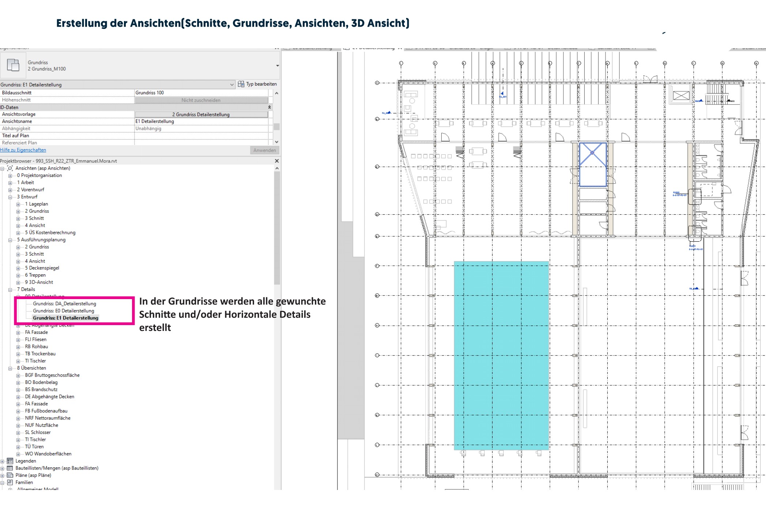The image size is (766, 532).
Task: Expand the Pläne (asp Pläne) node
Action: point(3,476)
